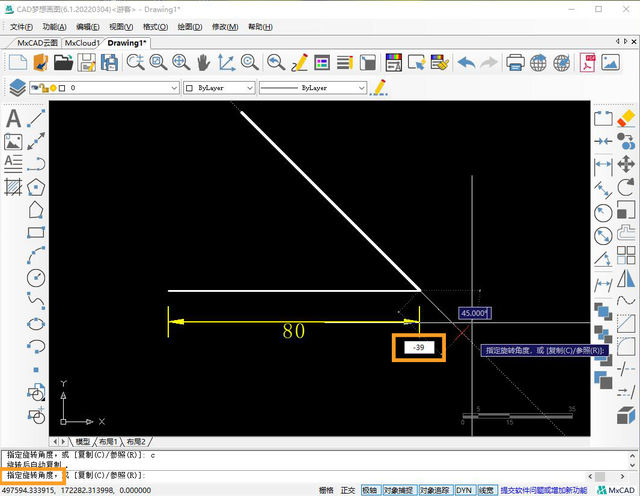Select the line drawing tool
This screenshot has height=496, width=640.
point(36,118)
